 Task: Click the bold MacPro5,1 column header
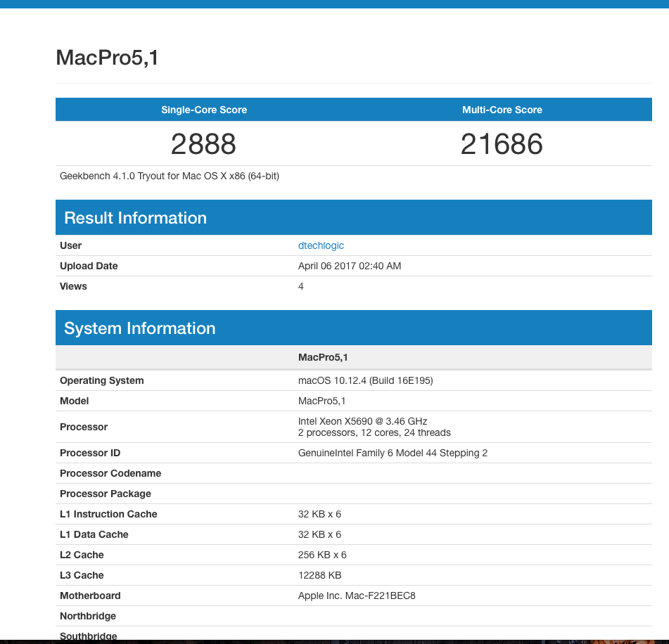point(323,357)
